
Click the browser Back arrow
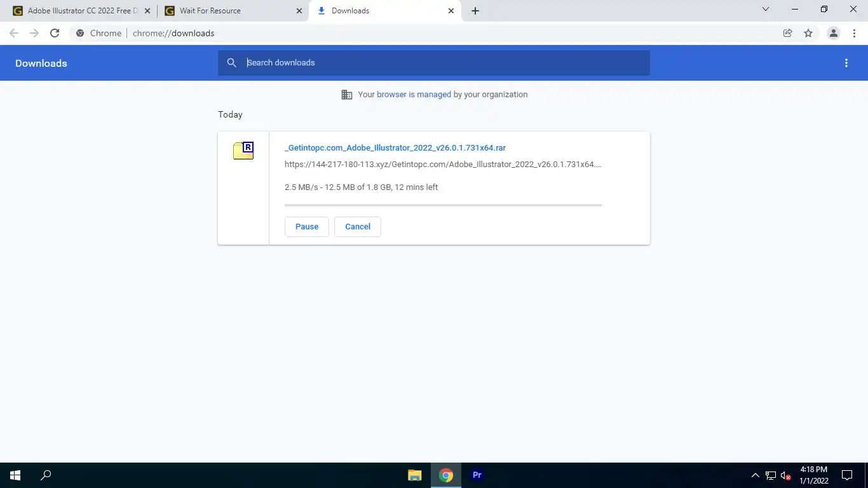(14, 33)
